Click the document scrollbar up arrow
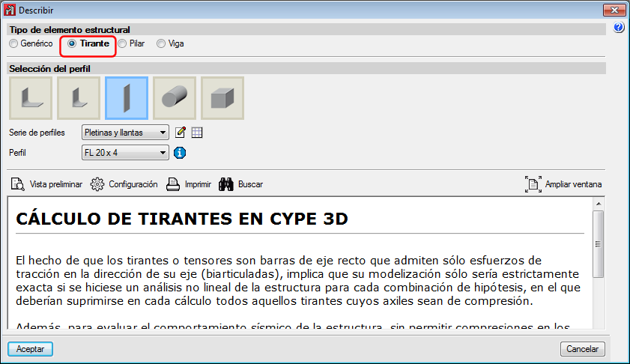The image size is (630, 364). (x=599, y=204)
